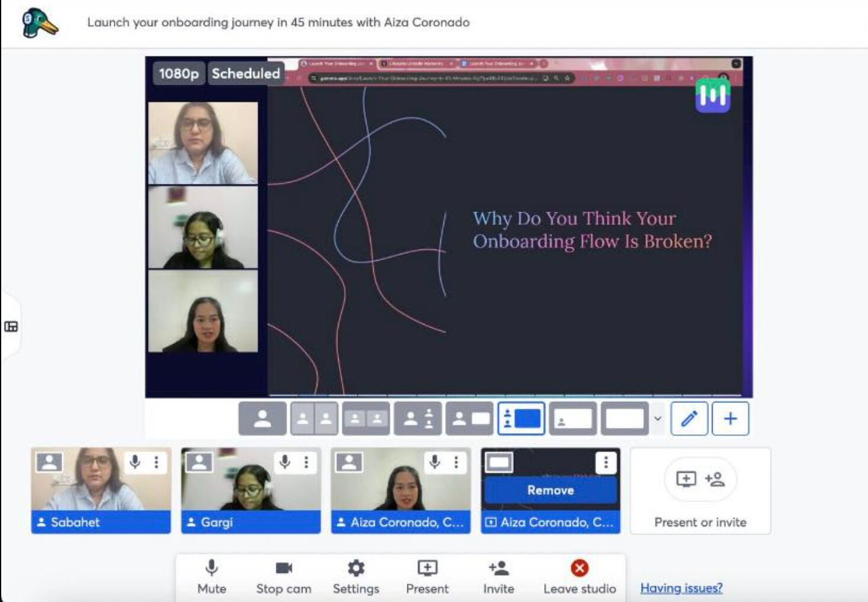Toggle Gargi on stage via person icon
Screen dimensions: 868x602
[199, 462]
